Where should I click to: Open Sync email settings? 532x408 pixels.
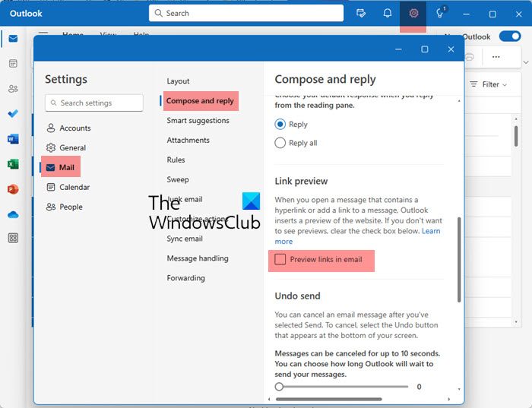[185, 239]
